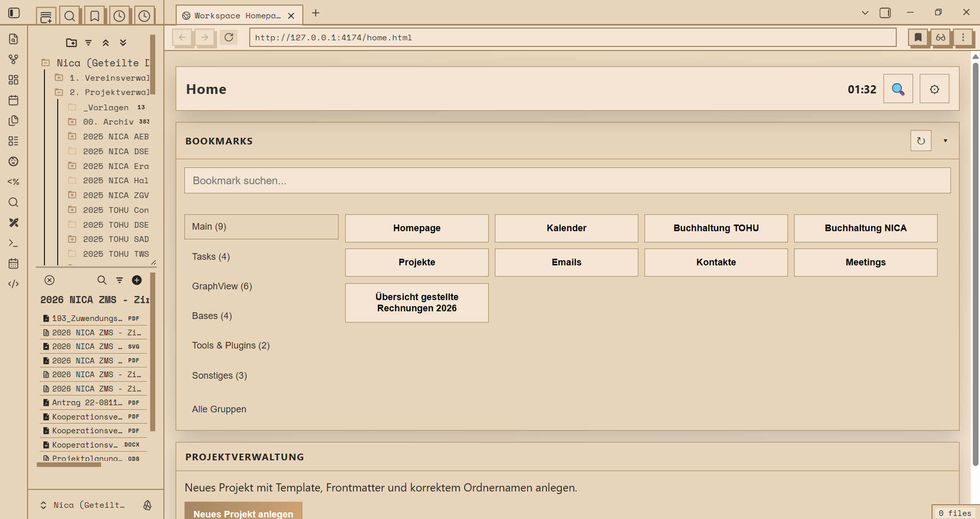Toggle the left sidebar panel

[x=14, y=13]
